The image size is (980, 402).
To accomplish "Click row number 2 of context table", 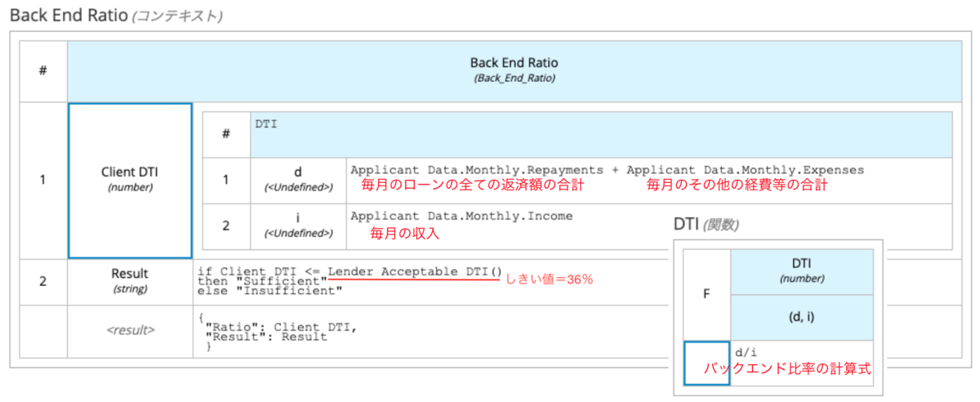I will (x=42, y=281).
